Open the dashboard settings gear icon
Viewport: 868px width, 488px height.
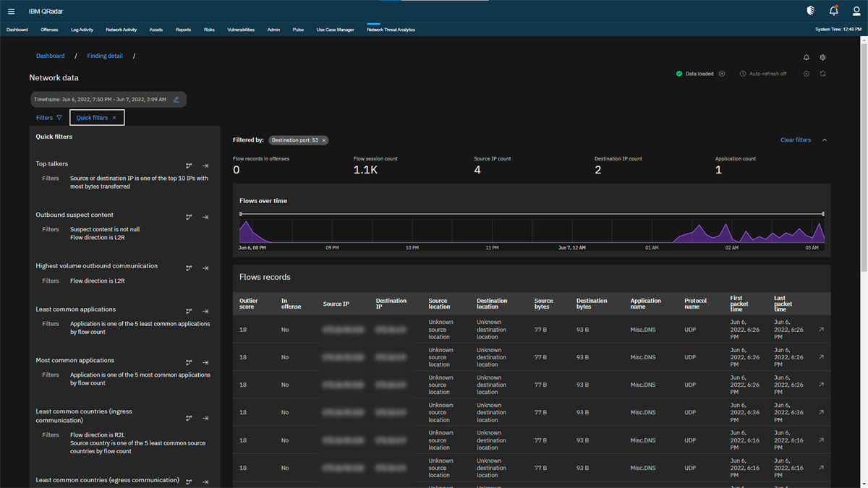coord(822,58)
